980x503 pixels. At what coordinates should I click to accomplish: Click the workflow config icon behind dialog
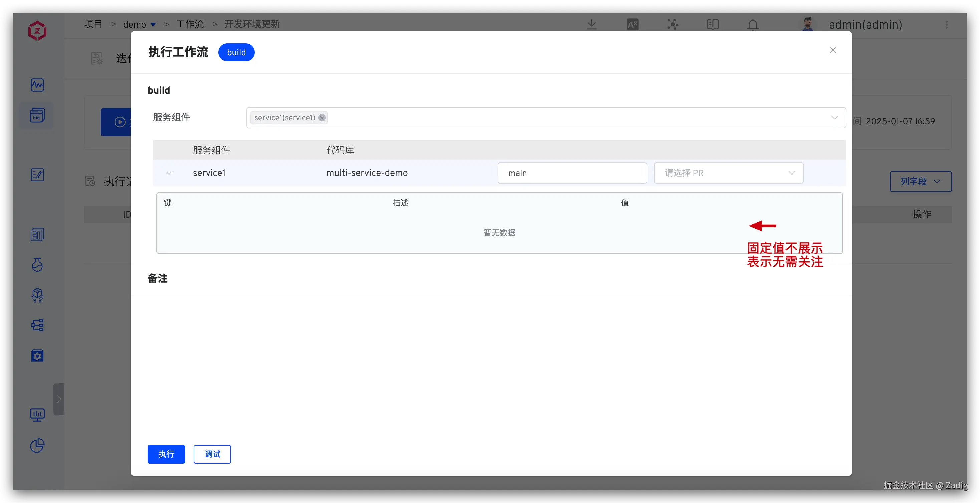[96, 58]
